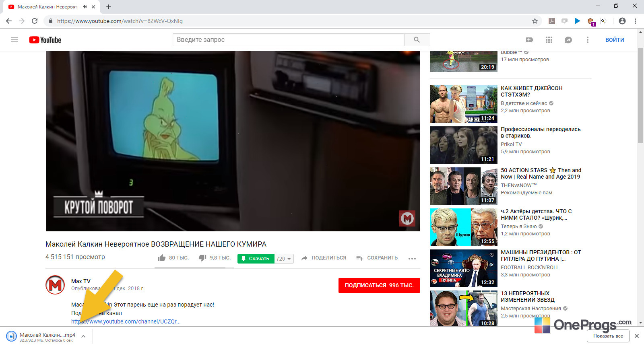644x346 pixels.
Task: Open the YouTube guide hamburger menu
Action: (x=14, y=40)
